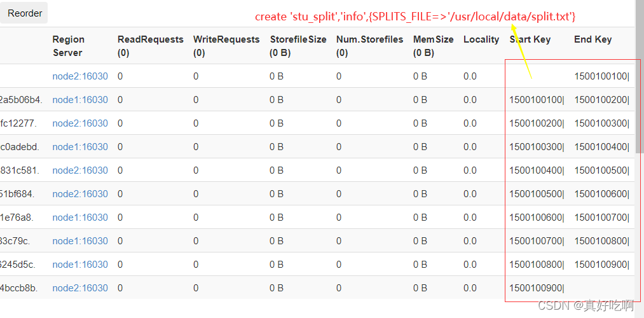Screen dimensions: 644x318
Task: Open node2:16030 link in the 4bccb8b. row
Action: click(80, 288)
